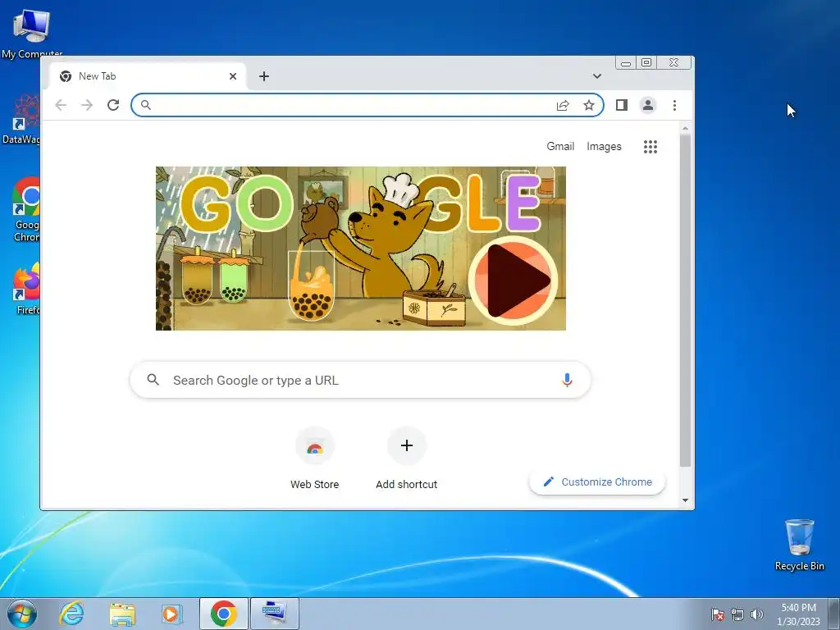Click the Customize Chrome button

click(x=597, y=482)
